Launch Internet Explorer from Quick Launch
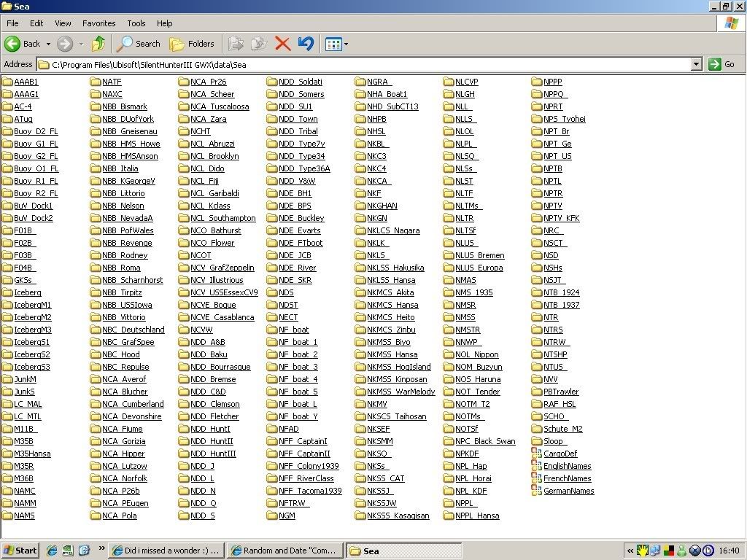Viewport: 747px width, 560px height. pyautogui.click(x=52, y=551)
